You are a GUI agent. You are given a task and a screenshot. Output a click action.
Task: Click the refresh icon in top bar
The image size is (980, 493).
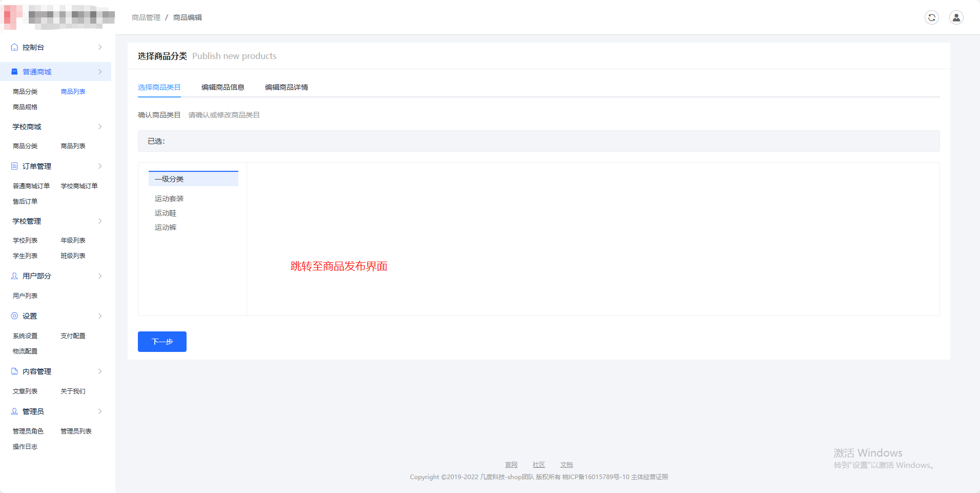(x=932, y=17)
